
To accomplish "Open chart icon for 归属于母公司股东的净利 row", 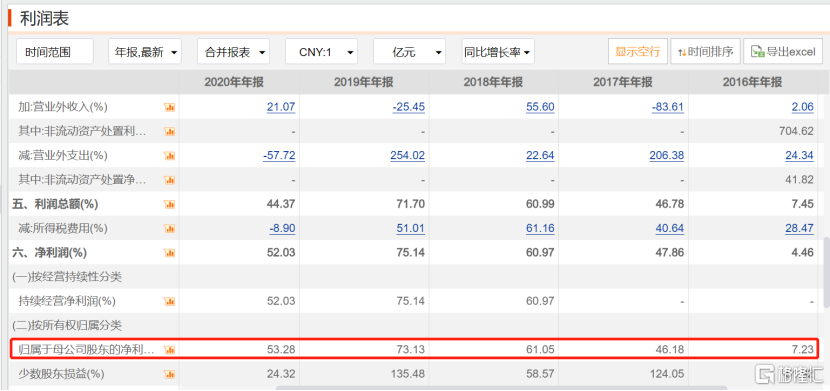I will 169,350.
